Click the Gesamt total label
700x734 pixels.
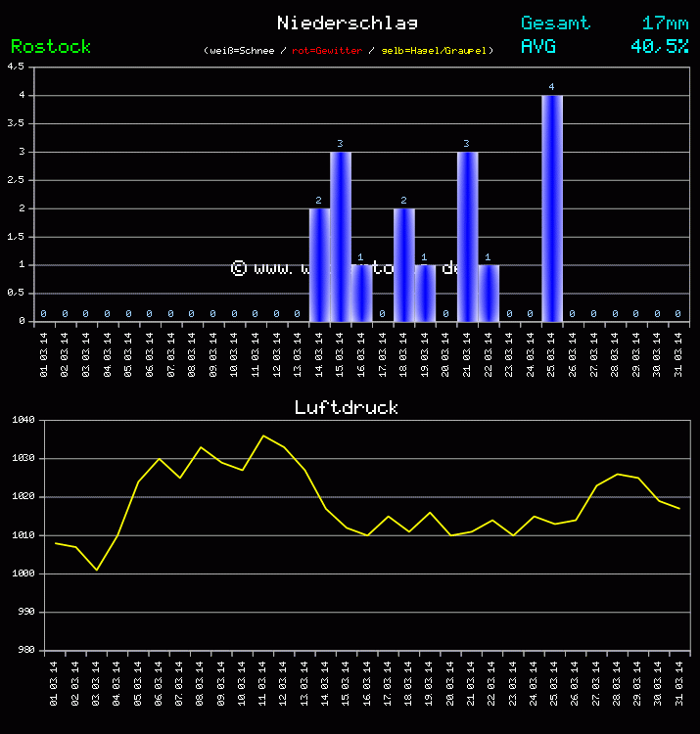point(555,23)
